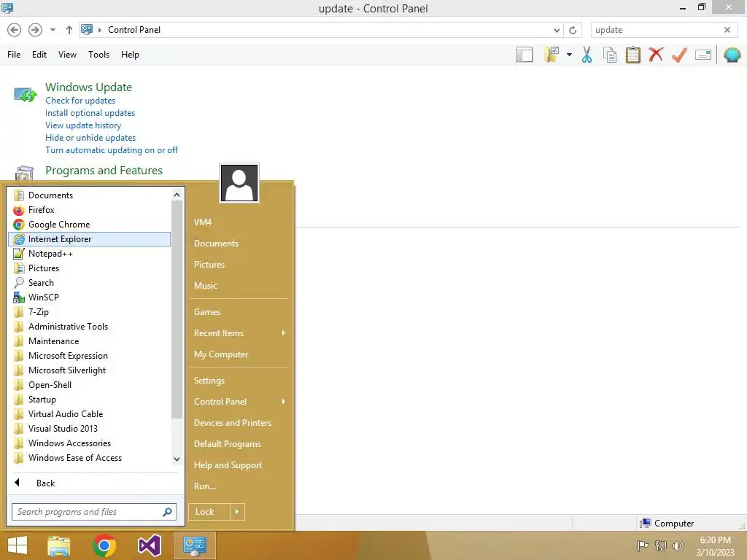Toggle the navigation pane toolbar icon
The image size is (747, 560).
click(524, 55)
